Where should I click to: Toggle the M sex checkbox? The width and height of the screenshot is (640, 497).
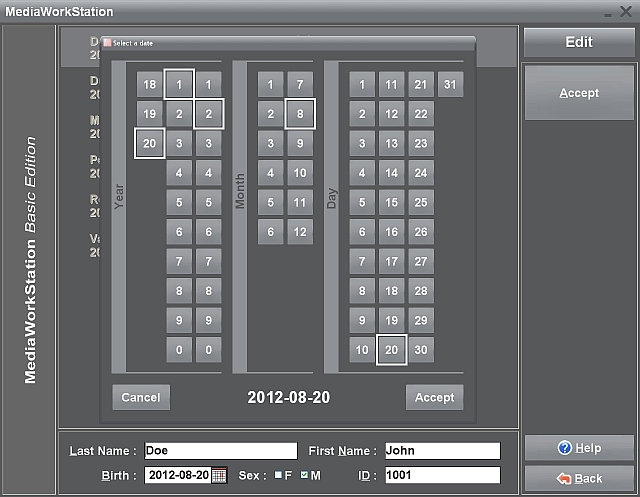tap(304, 475)
